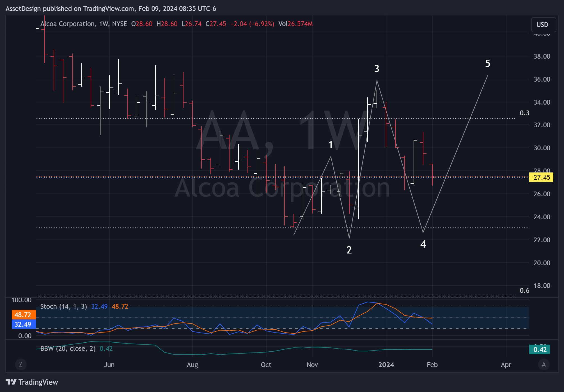Viewport: 564px width, 392px height.
Task: Click the A auto-scale icon at bottom right
Action: (544, 364)
